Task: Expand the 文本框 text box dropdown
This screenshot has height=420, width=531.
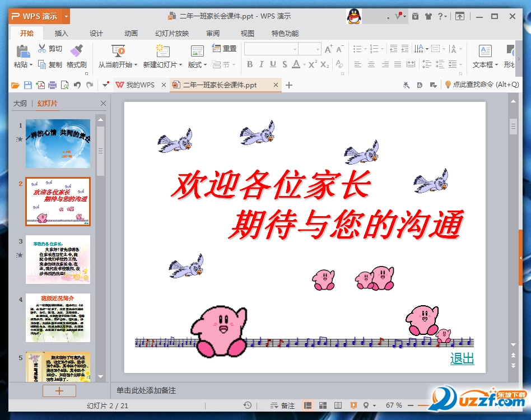Action: 496,64
